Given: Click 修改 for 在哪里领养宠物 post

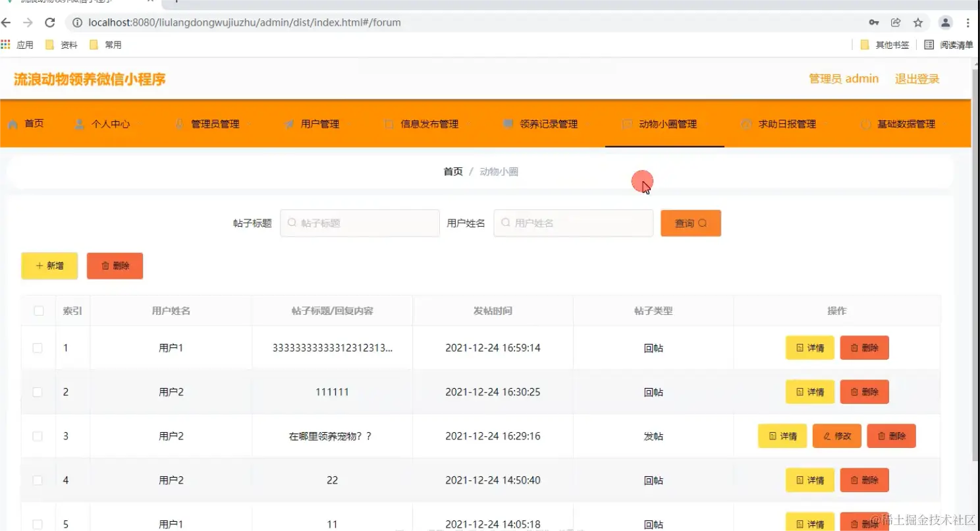Looking at the screenshot, I should pos(837,436).
